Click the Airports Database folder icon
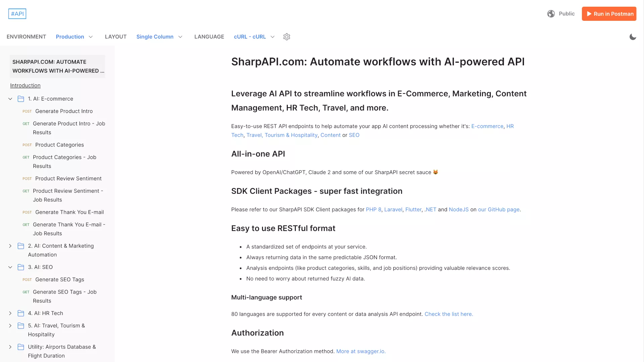Viewport: 644px width, 362px height. coord(21,347)
